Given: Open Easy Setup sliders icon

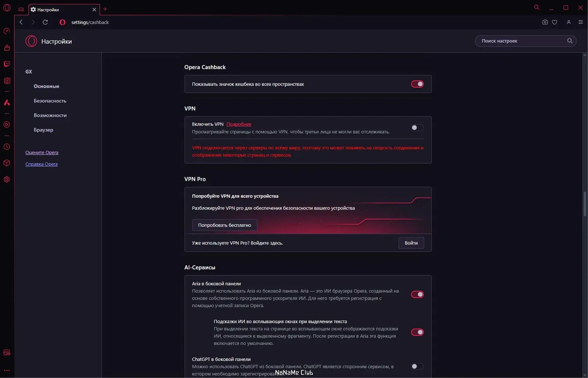Looking at the screenshot, I should click(x=580, y=22).
